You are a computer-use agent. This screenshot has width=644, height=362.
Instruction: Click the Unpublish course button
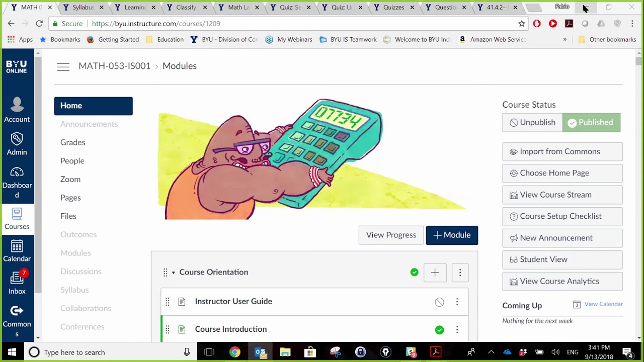click(x=532, y=123)
